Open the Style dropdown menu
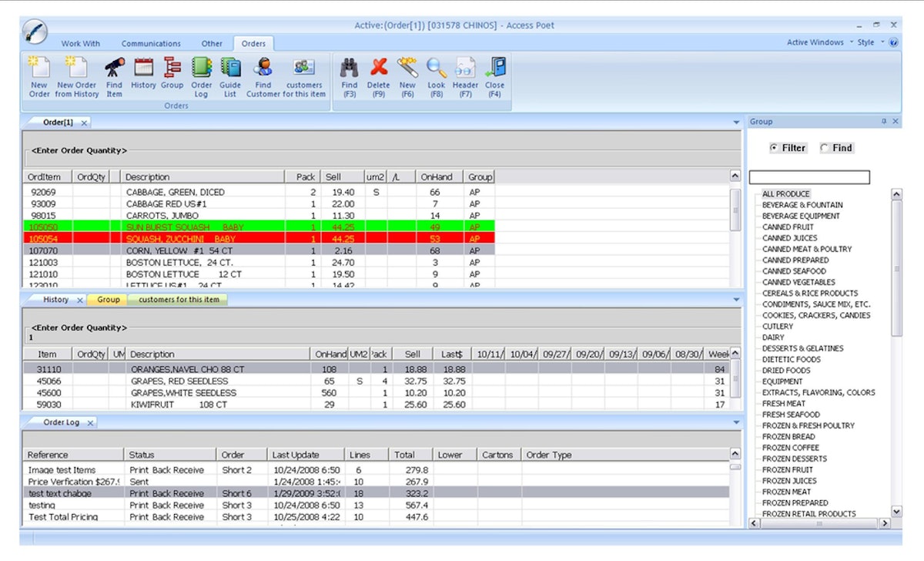Viewport: 924px width, 561px height. [x=869, y=42]
